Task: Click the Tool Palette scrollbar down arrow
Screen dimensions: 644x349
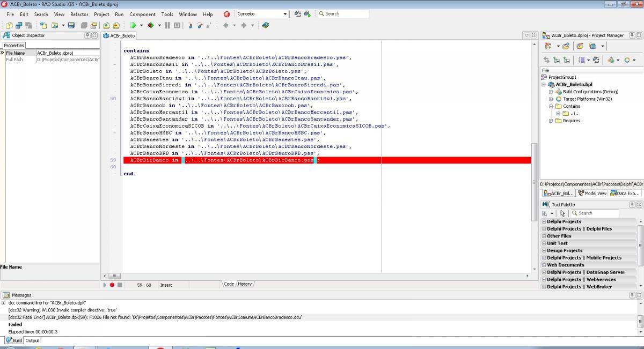Action: [x=640, y=286]
